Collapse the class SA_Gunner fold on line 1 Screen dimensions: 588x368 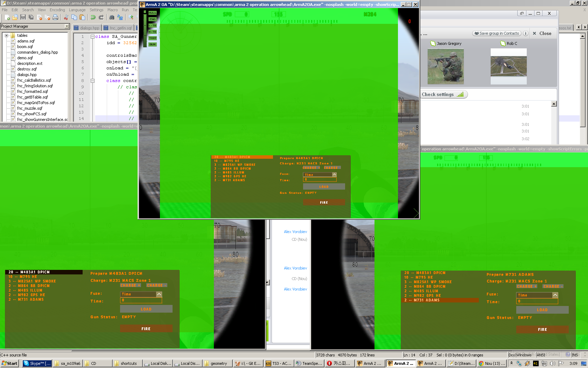[x=92, y=36]
